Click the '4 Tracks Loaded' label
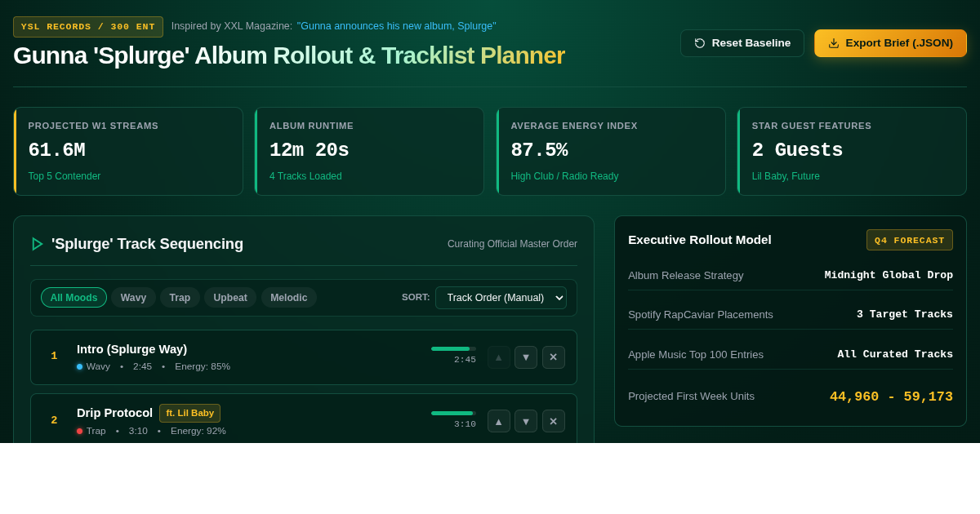Image resolution: width=980 pixels, height=514 pixels. pos(305,176)
